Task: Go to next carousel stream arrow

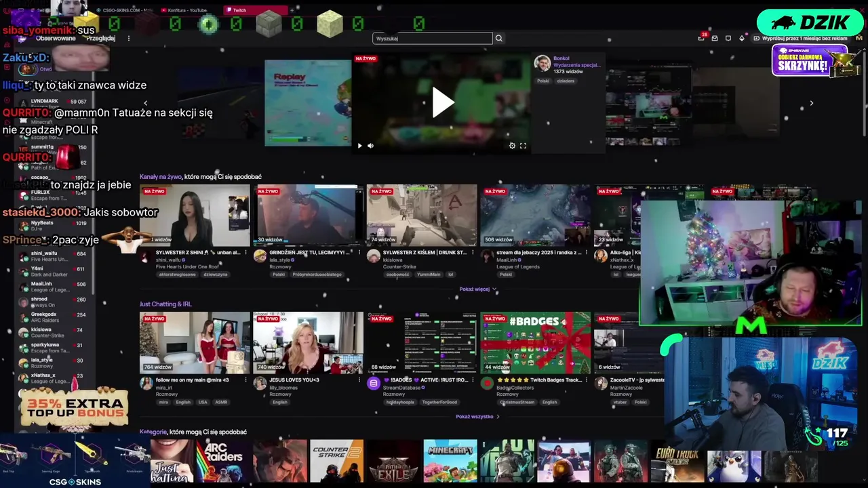Action: (x=812, y=103)
